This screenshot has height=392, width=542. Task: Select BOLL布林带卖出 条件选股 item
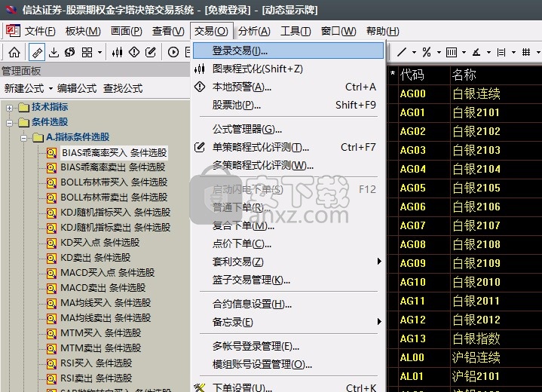114,198
